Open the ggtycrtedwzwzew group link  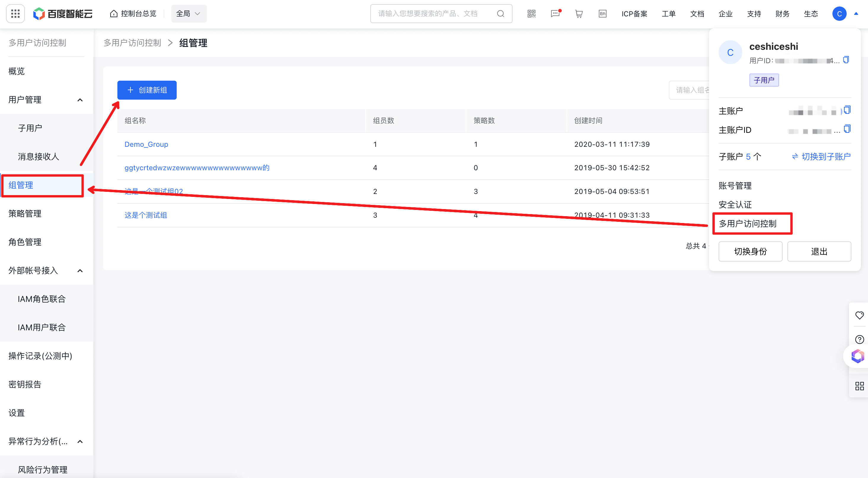pos(197,168)
